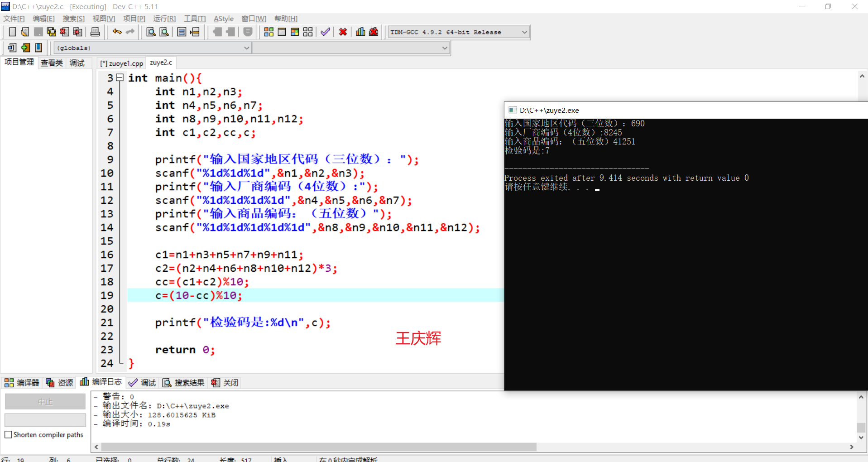Open the 编译器 bottom tab
Viewport: 868px width, 462px height.
(x=22, y=383)
